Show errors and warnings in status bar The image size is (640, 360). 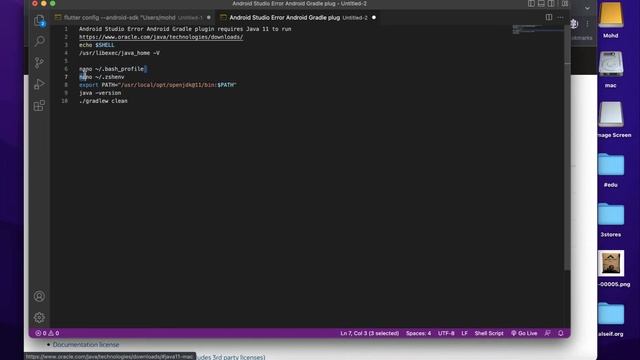pos(47,333)
